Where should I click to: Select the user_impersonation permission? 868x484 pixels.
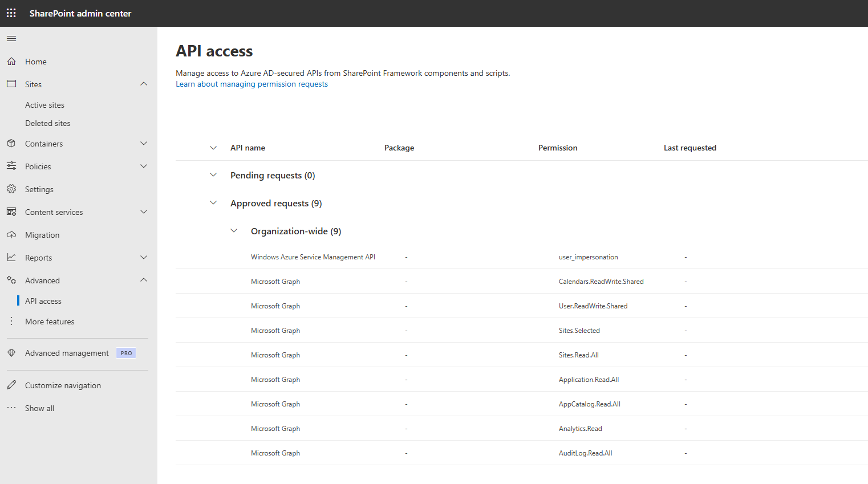[589, 257]
